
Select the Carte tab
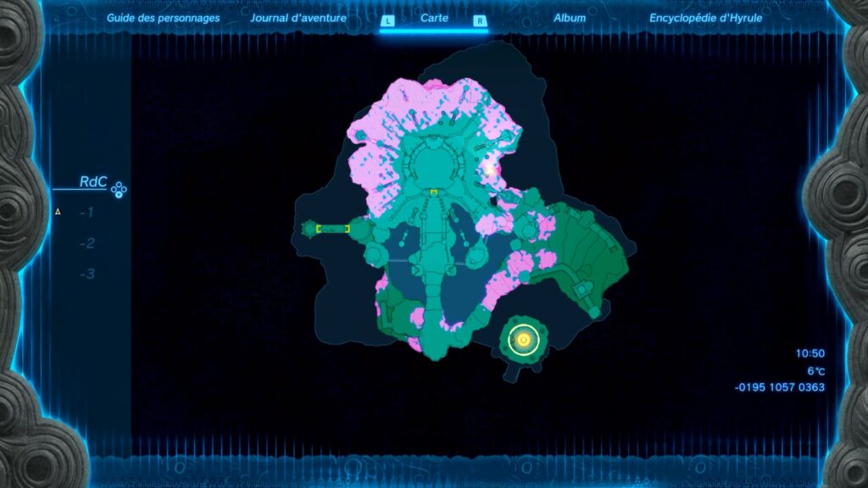tap(434, 18)
